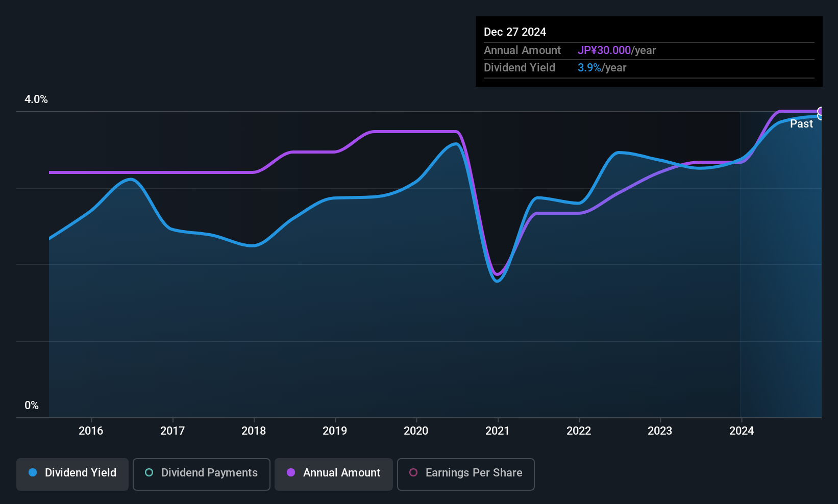Click the 'Dec 27 2024' tooltip date
The width and height of the screenshot is (838, 504).
pyautogui.click(x=515, y=32)
